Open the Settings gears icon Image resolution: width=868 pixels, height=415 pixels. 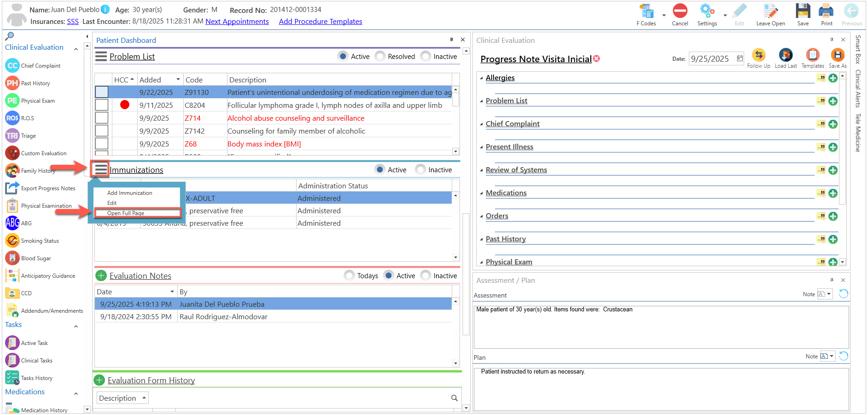707,11
